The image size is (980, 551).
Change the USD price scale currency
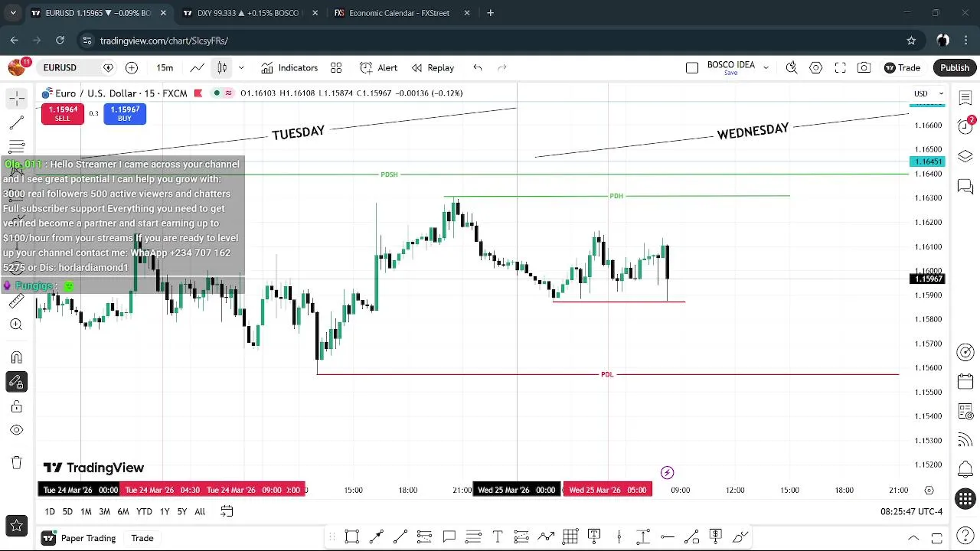click(x=929, y=93)
